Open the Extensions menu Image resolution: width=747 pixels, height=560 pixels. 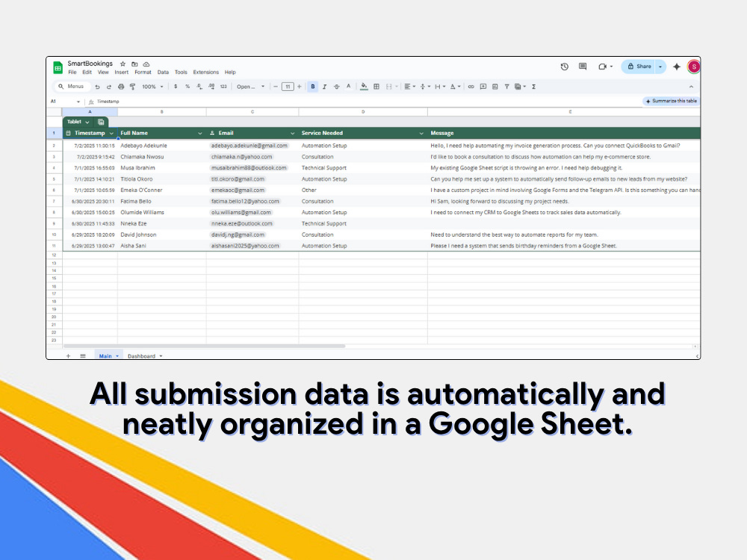click(x=206, y=72)
